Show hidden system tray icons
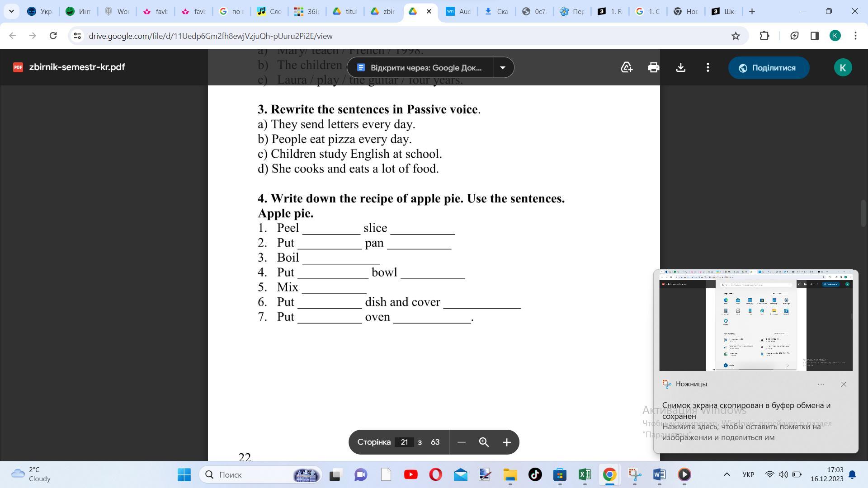This screenshot has height=488, width=868. pos(726,474)
